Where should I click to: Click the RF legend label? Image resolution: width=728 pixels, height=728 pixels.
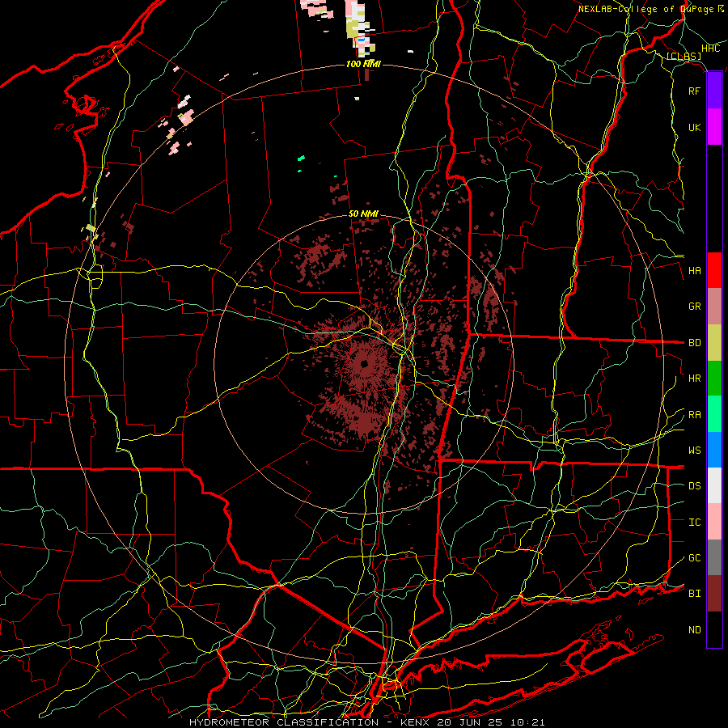point(694,91)
